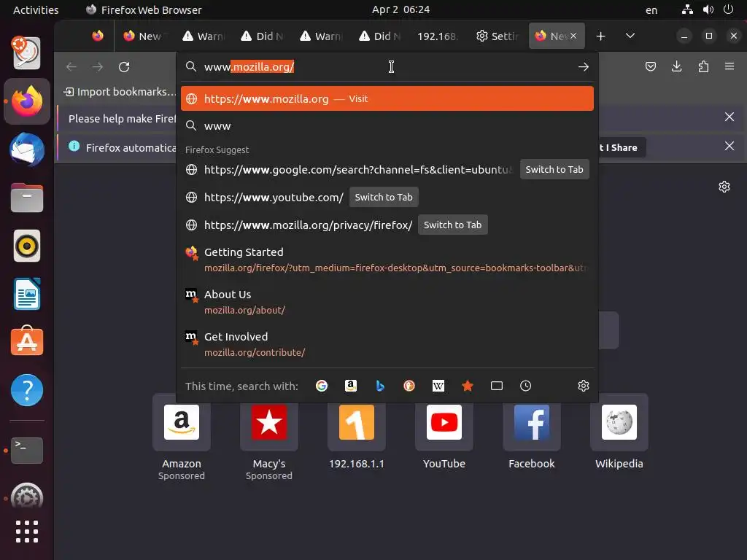747x560 pixels.
Task: Click Import bookmarks in bookmarks toolbar
Action: point(119,92)
